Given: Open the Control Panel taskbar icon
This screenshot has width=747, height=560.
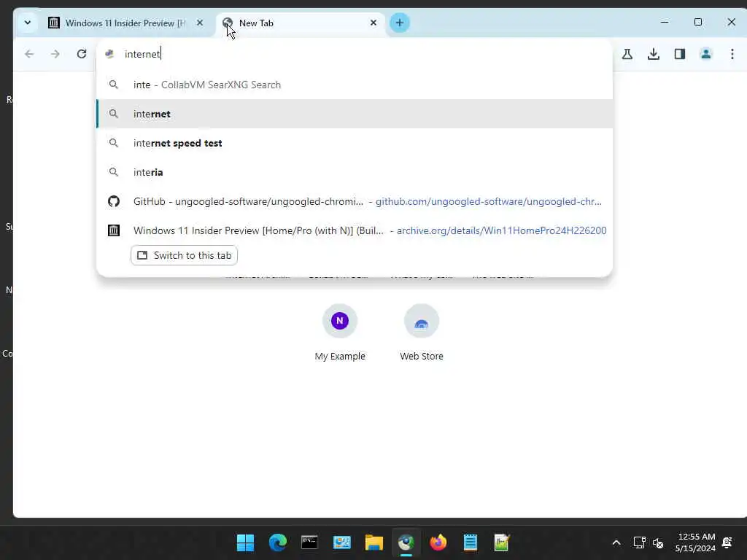Looking at the screenshot, I should 341,542.
